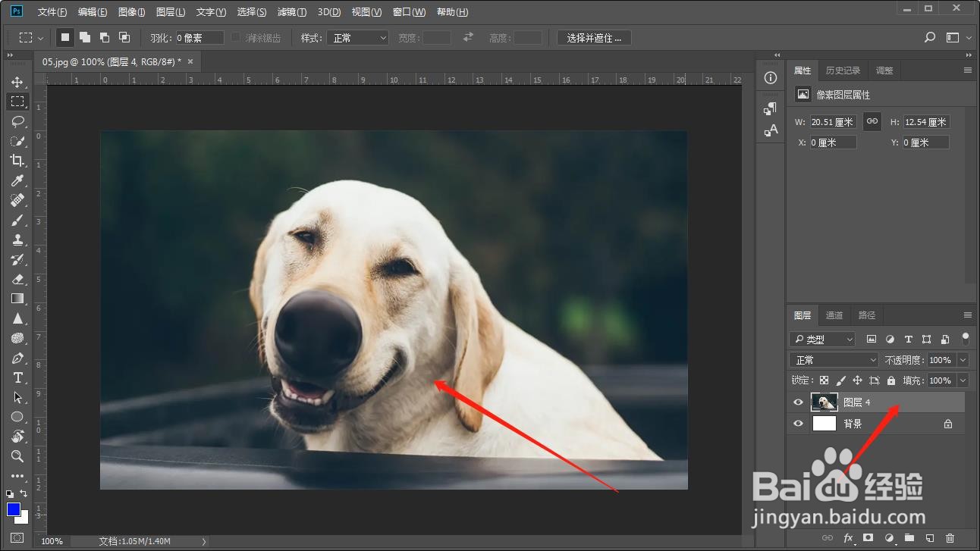Select the History Brush tool
Viewport: 980px width, 551px height.
[17, 259]
